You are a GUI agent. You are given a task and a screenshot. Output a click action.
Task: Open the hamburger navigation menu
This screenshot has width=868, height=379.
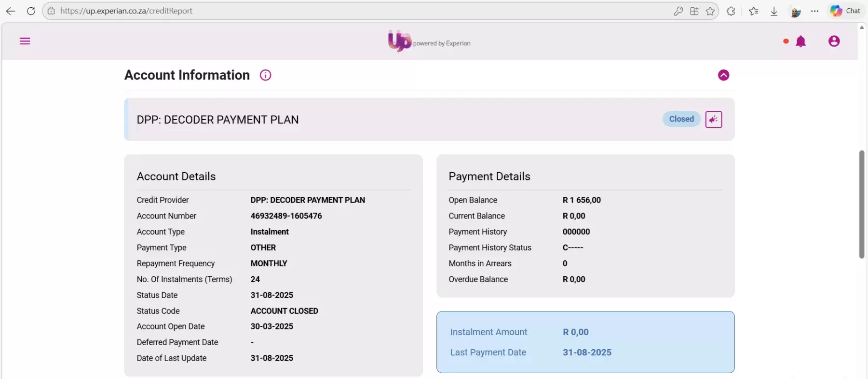pyautogui.click(x=25, y=41)
